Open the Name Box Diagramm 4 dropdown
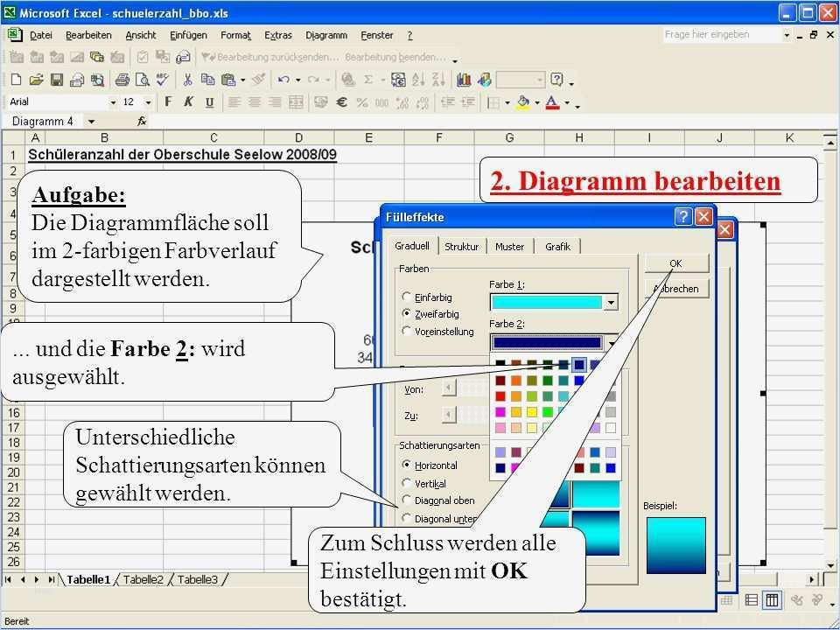The image size is (840, 630). [x=92, y=122]
